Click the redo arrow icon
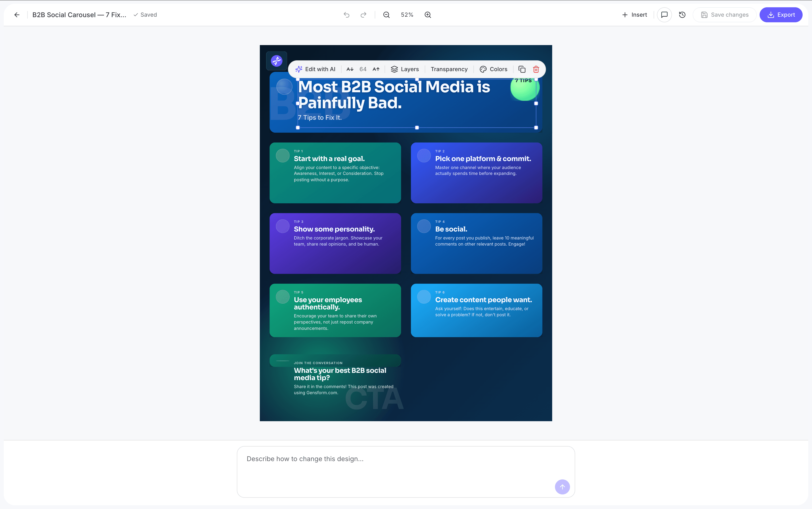Viewport: 812px width, 509px height. [363, 15]
